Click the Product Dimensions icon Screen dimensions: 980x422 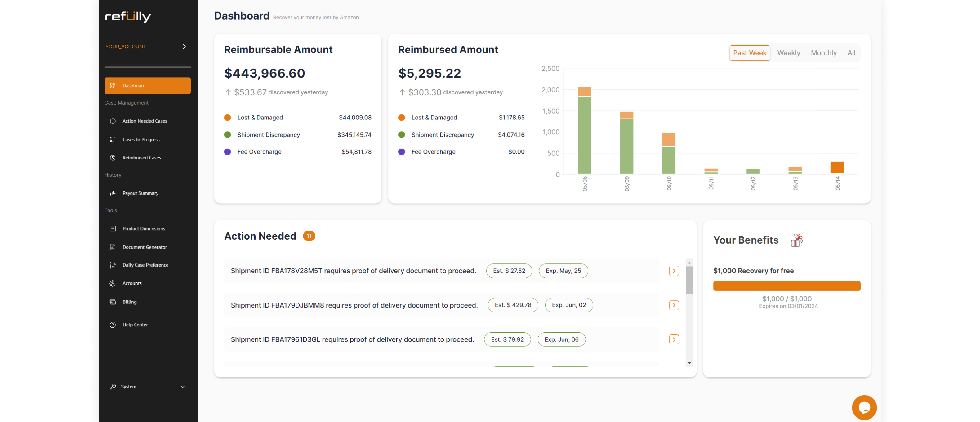tap(113, 229)
